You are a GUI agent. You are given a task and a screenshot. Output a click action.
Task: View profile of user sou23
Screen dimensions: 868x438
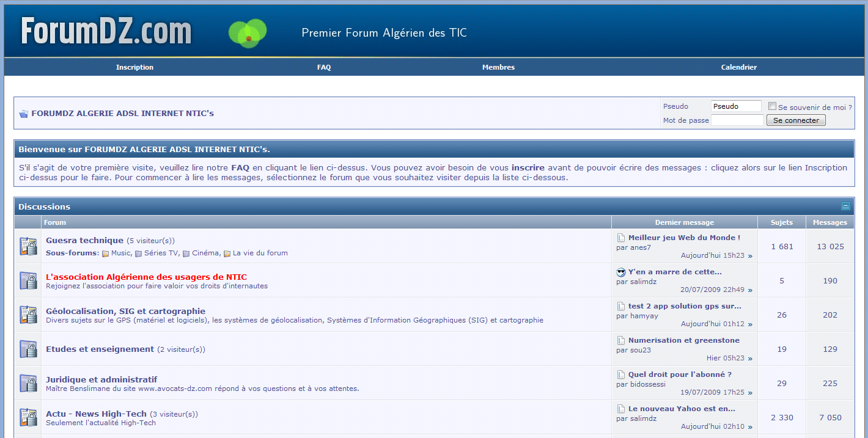pos(641,350)
